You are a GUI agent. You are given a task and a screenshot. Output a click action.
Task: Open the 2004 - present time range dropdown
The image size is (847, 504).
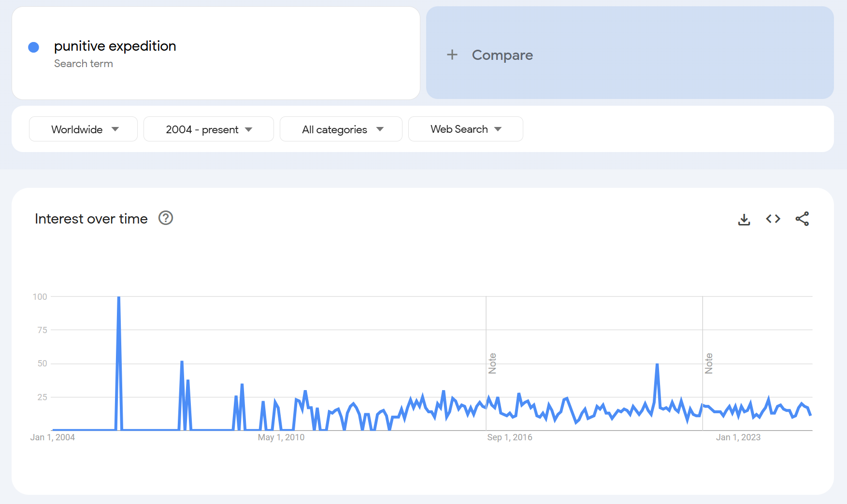point(209,129)
